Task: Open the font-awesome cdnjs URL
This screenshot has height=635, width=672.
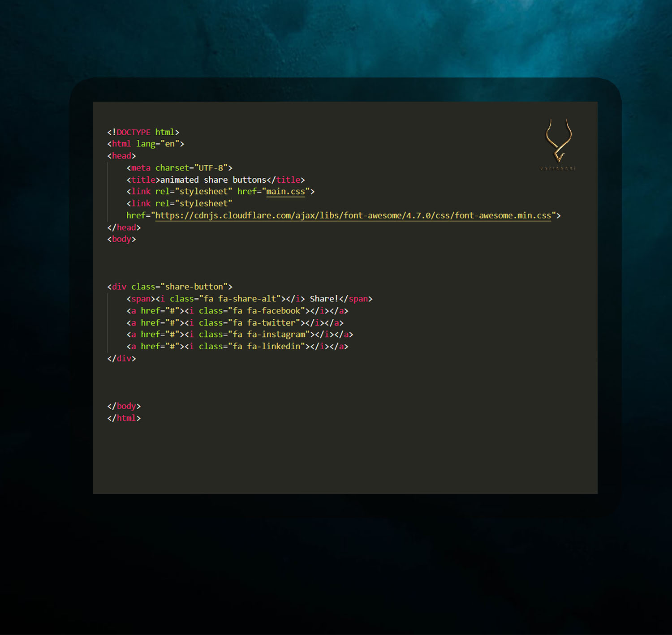Action: click(x=353, y=216)
